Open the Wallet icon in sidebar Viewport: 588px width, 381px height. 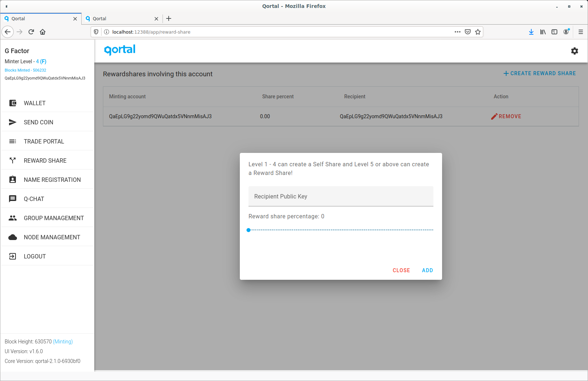pos(13,103)
